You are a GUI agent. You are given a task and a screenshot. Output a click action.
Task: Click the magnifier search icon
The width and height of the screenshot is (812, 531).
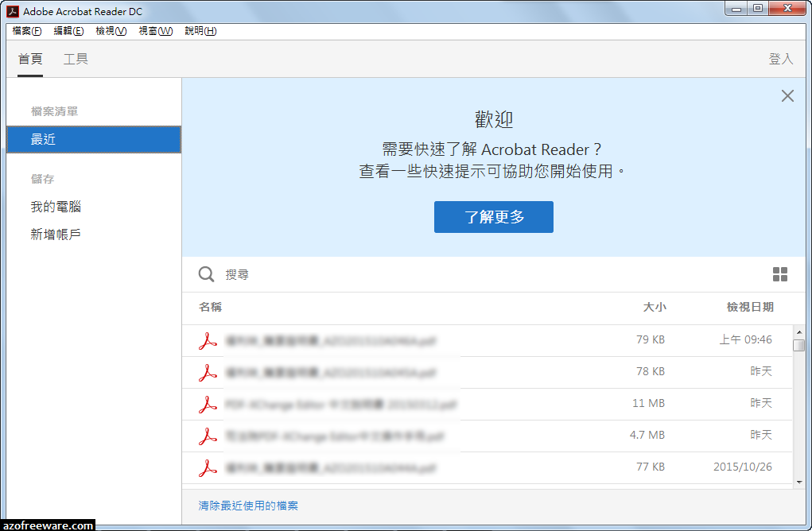tap(206, 274)
